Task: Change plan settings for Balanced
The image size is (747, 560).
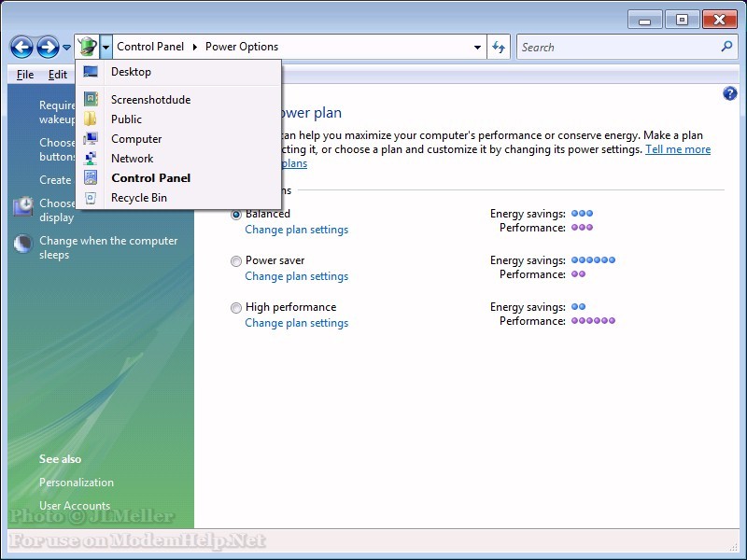Action: point(296,230)
